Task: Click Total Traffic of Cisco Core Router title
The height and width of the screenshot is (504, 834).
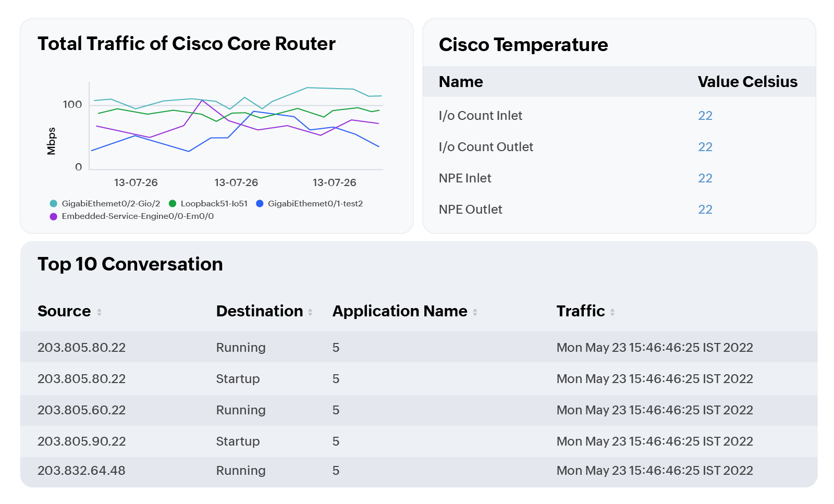Action: (187, 44)
